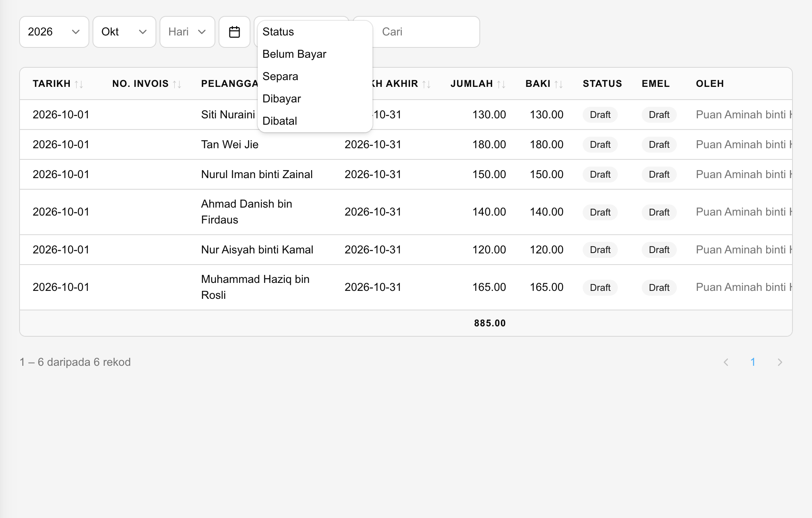Click customer Nur Aisyah binti Kamal
The width and height of the screenshot is (812, 518).
(257, 250)
